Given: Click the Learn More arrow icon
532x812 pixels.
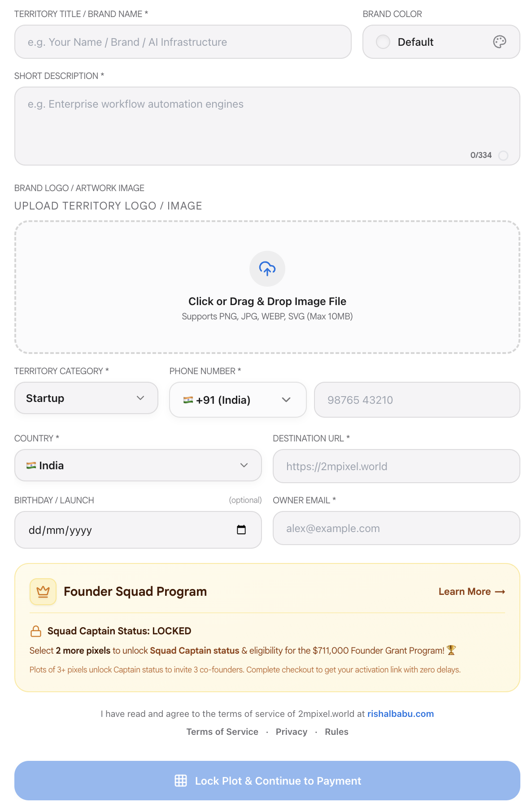Looking at the screenshot, I should [x=500, y=592].
